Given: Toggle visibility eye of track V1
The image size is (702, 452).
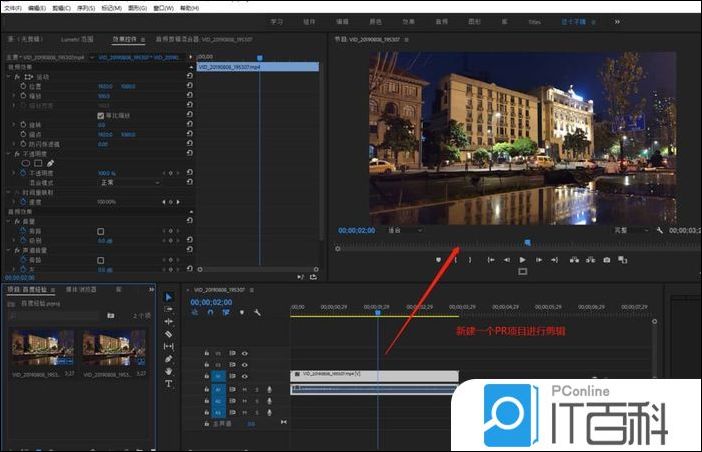Looking at the screenshot, I should (x=245, y=377).
